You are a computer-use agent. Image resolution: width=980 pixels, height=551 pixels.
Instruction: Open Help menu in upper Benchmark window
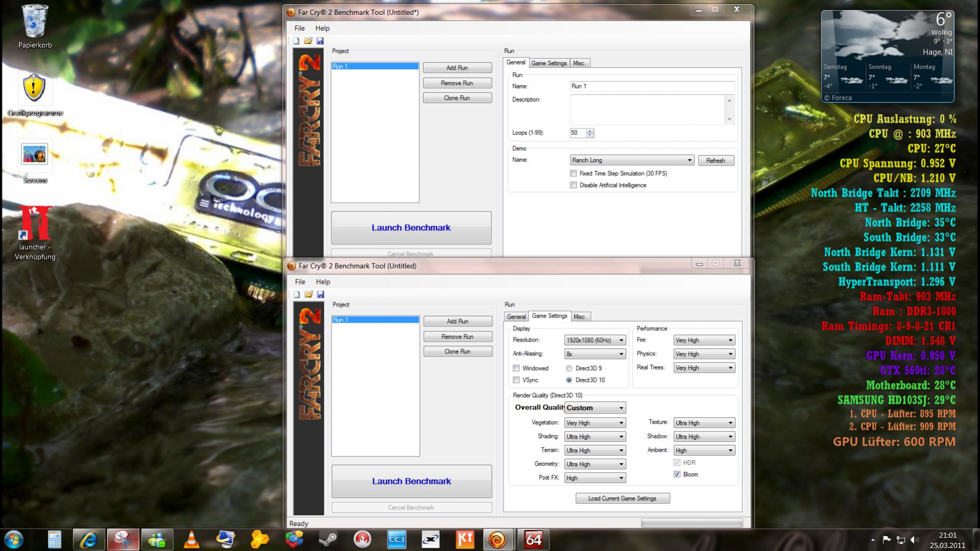coord(322,28)
